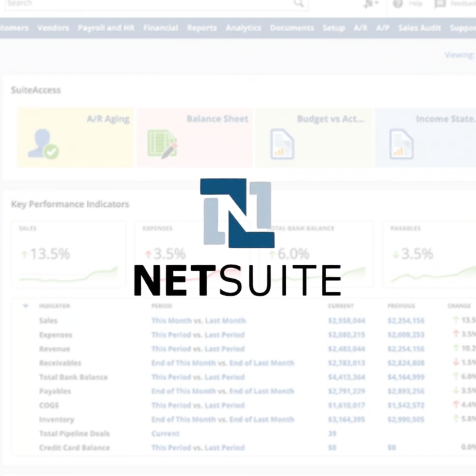The height and width of the screenshot is (476, 476).
Task: Open the Income State... tile
Action: click(x=426, y=138)
